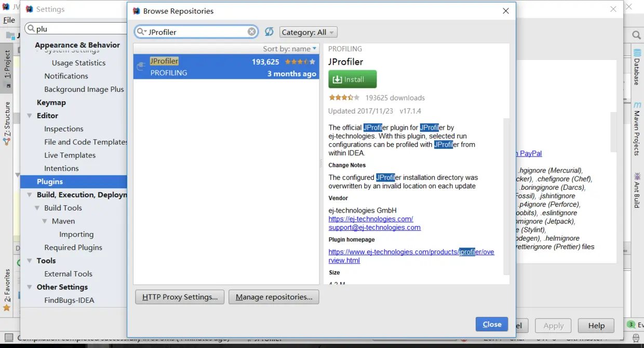Click the star rating under the Install button
Screen dimensions: 644x348
[344, 98]
